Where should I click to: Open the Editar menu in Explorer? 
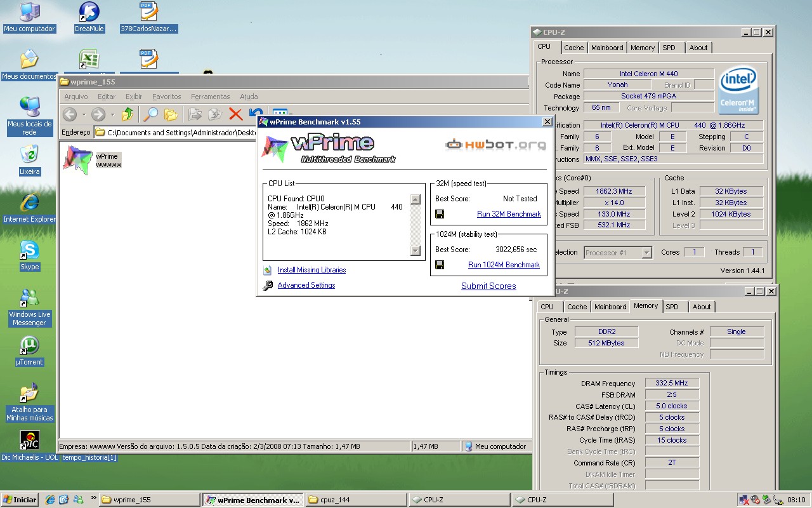point(107,97)
